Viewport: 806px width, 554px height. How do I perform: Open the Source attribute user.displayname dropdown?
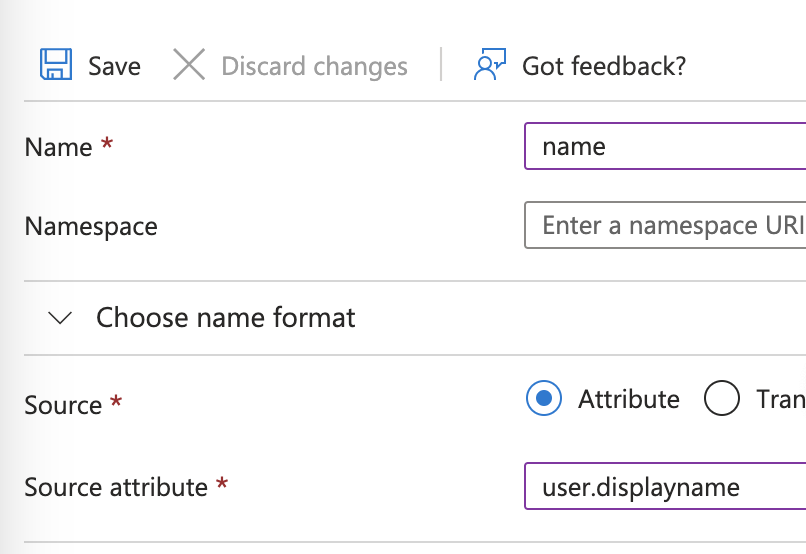[x=665, y=486]
